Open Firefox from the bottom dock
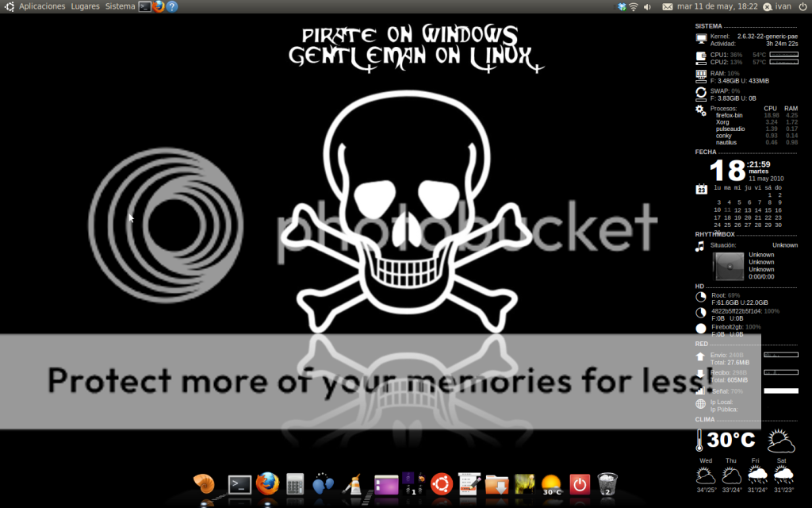This screenshot has height=508, width=812. [x=268, y=483]
